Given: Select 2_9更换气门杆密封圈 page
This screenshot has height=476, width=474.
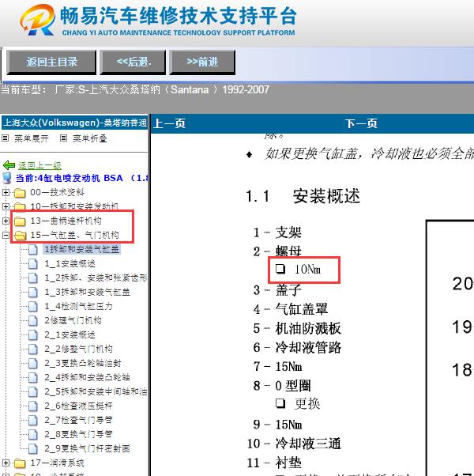Looking at the screenshot, I should 88,448.
